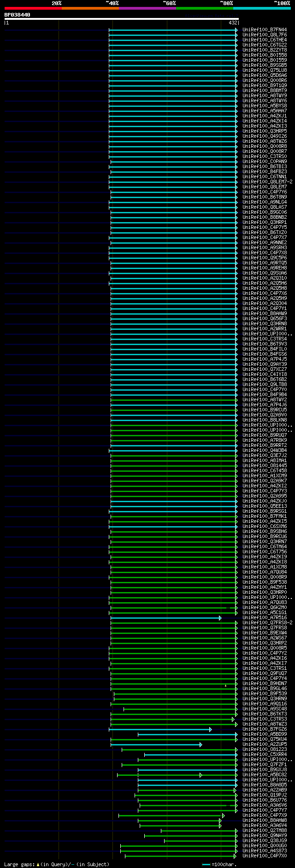Choose hit UniRef100_B8AHW9

(265, 314)
